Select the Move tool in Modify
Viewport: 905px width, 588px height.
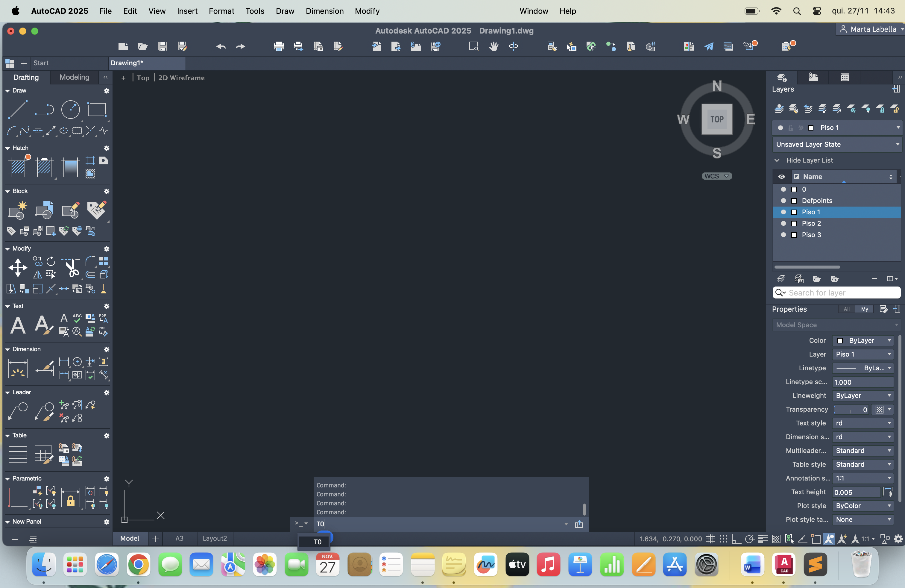point(17,267)
